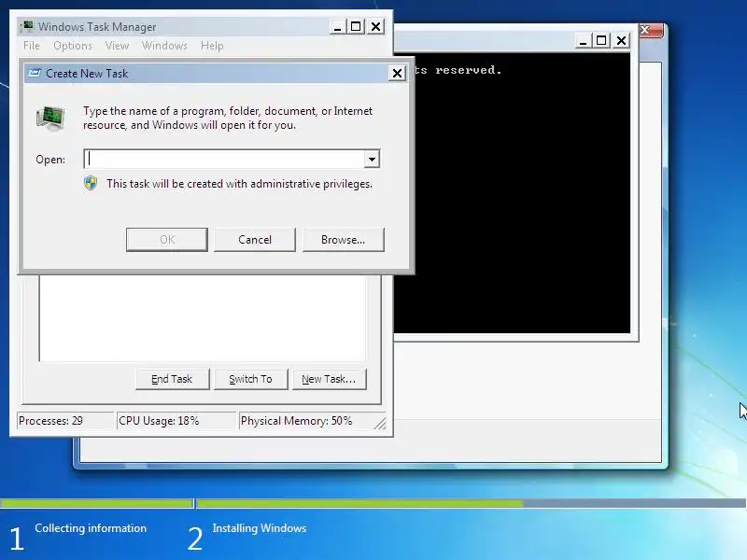This screenshot has height=560, width=747.
Task: Click the Create New Task title bar icon
Action: tap(35, 73)
